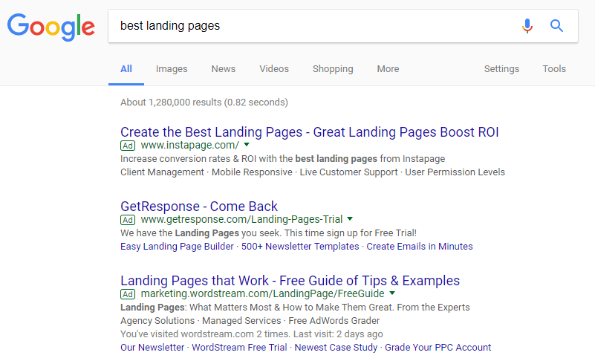Click www.getresponse.com/Landing-Pages-Trial URL text
595x364 pixels.
[241, 219]
